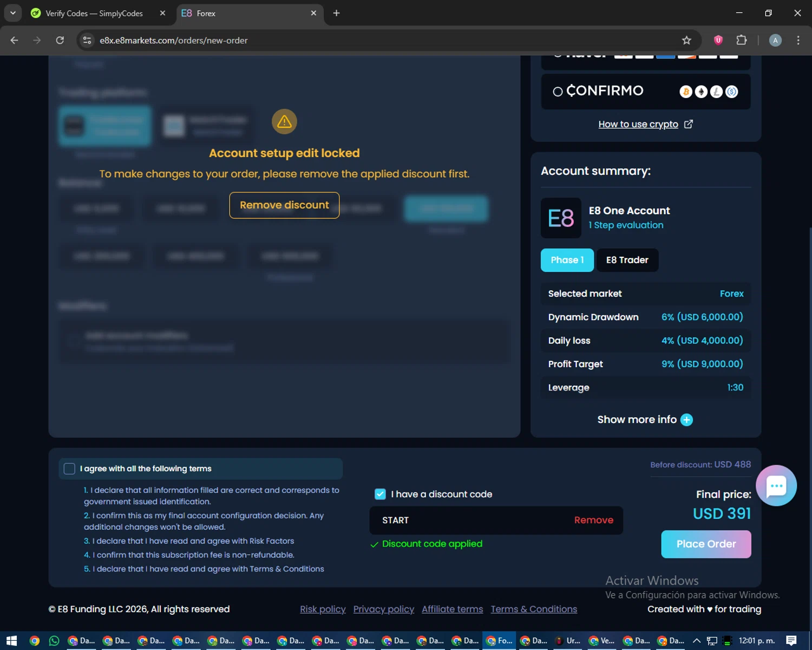Click the USD 391 final price
812x650 pixels.
[x=722, y=513]
